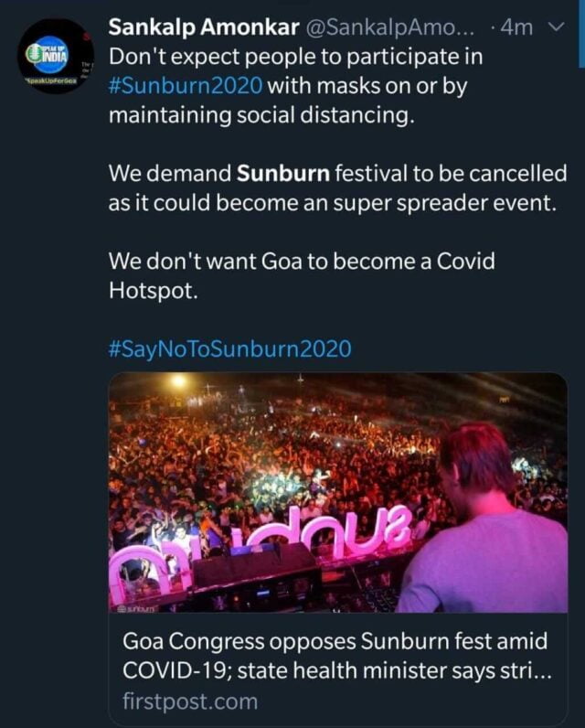Click the 'maintaining social distancing' text line
The image size is (585, 728).
[x=254, y=116]
